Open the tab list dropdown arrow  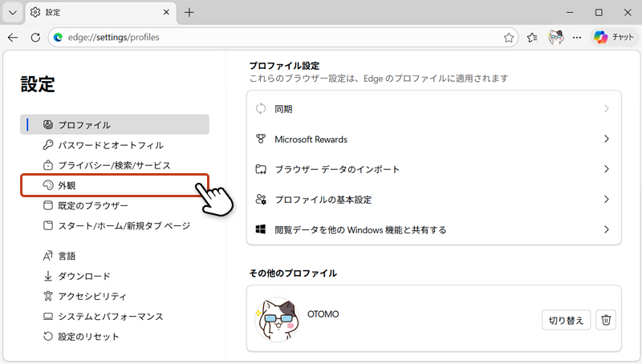(x=13, y=13)
